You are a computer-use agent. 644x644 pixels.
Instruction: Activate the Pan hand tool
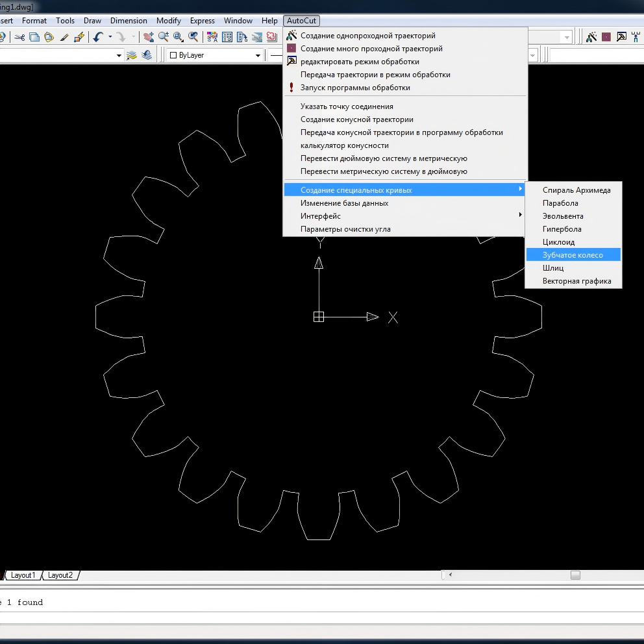point(149,38)
